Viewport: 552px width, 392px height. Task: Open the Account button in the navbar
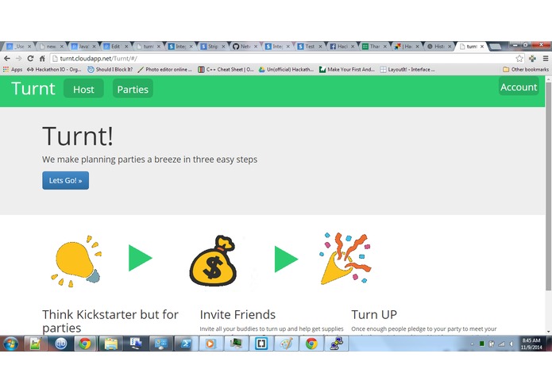pos(519,86)
